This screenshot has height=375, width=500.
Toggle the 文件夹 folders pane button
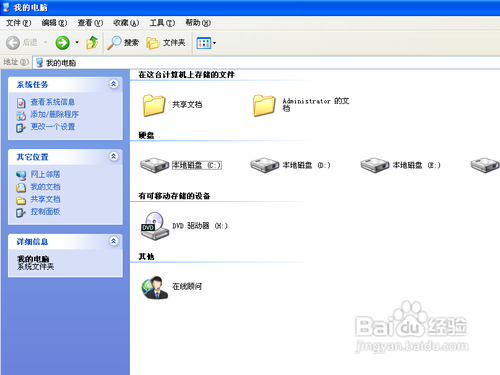(x=166, y=43)
